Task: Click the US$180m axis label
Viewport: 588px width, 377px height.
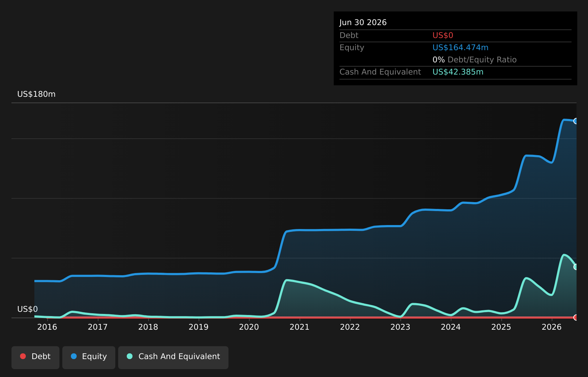Action: click(37, 94)
